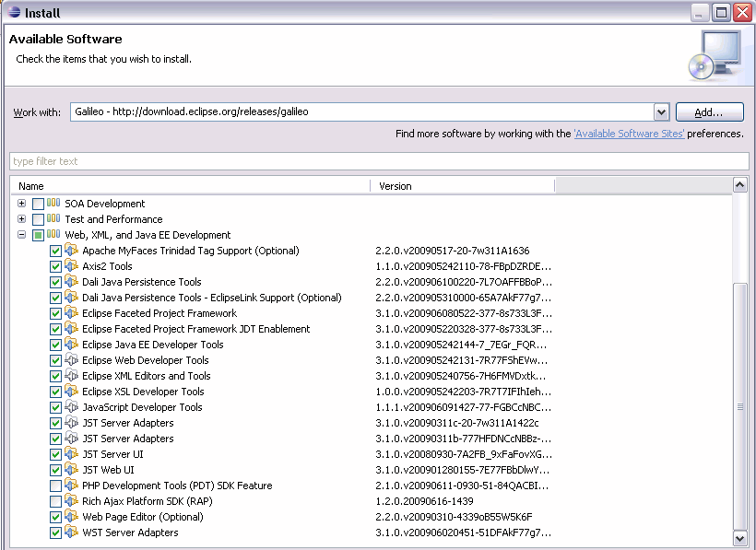Image resolution: width=756 pixels, height=550 pixels.
Task: Collapse the Web, XML, and Java EE node
Action: tap(21, 235)
